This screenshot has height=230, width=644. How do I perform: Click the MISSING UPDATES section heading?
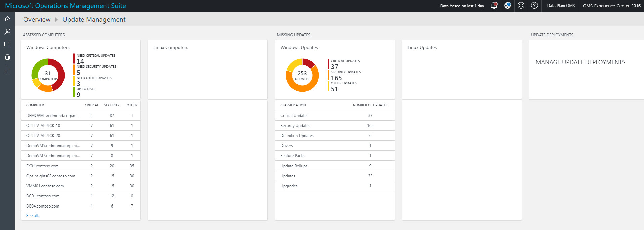[294, 35]
